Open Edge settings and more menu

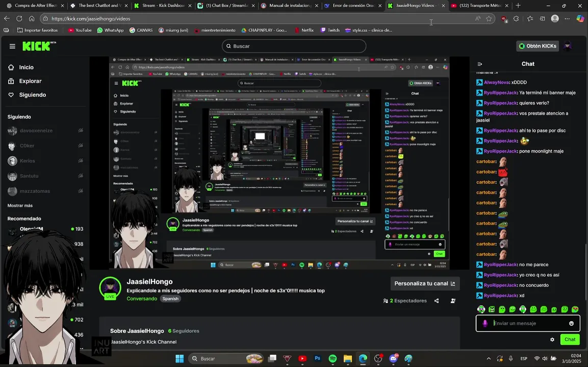click(567, 18)
